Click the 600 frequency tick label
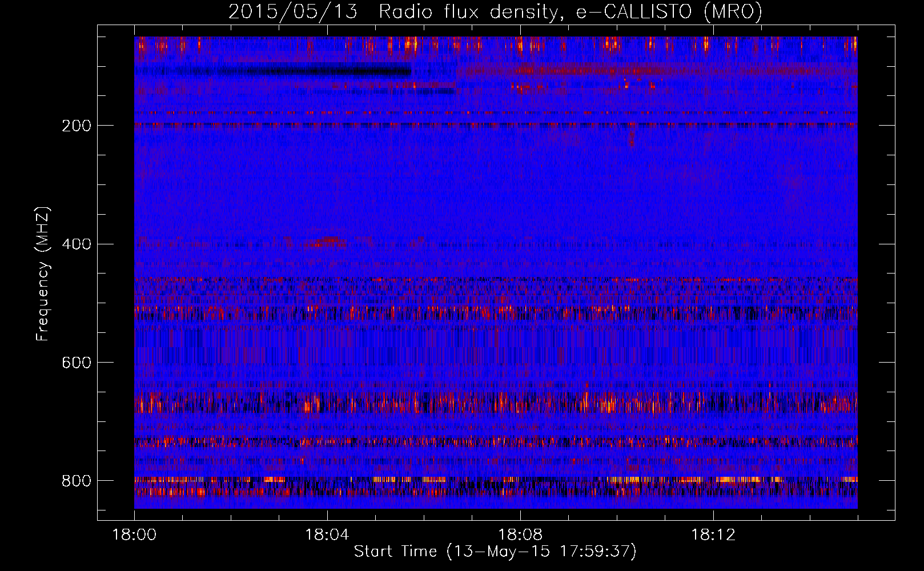The height and width of the screenshot is (571, 924). point(77,363)
